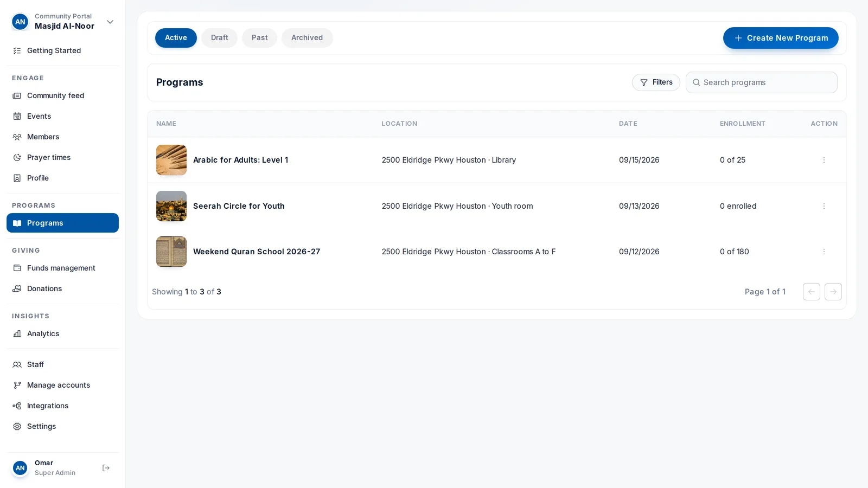Image resolution: width=868 pixels, height=488 pixels.
Task: Click the Settings gear icon
Action: tap(17, 426)
